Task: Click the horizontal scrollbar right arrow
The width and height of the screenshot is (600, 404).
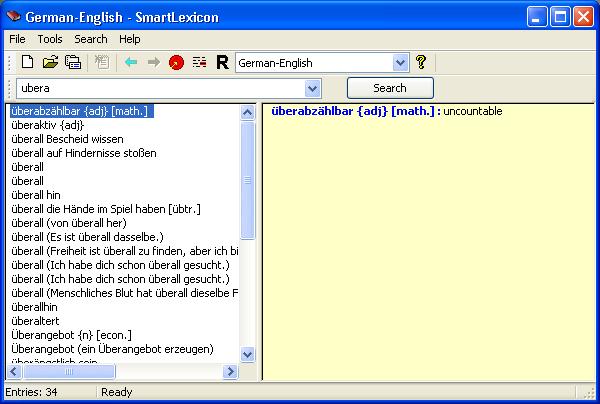Action: coord(230,371)
